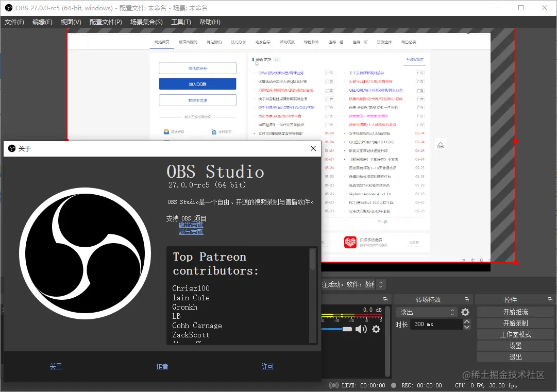
Task: Click the text field spinner beside 注活动
Action: click(x=381, y=284)
